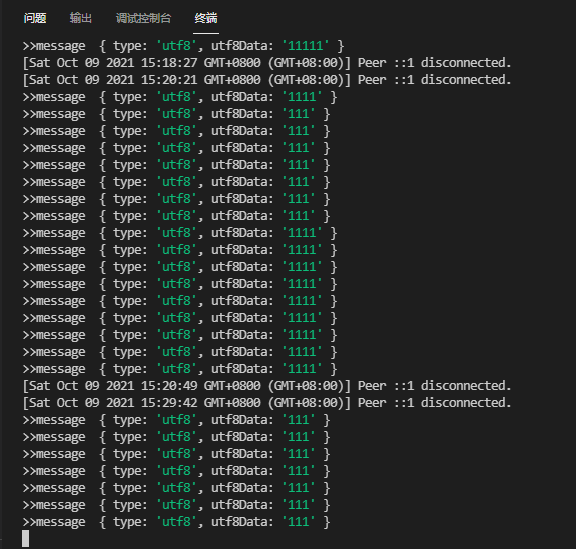
Task: Select the 调试控制台 tab
Action: 143,18
